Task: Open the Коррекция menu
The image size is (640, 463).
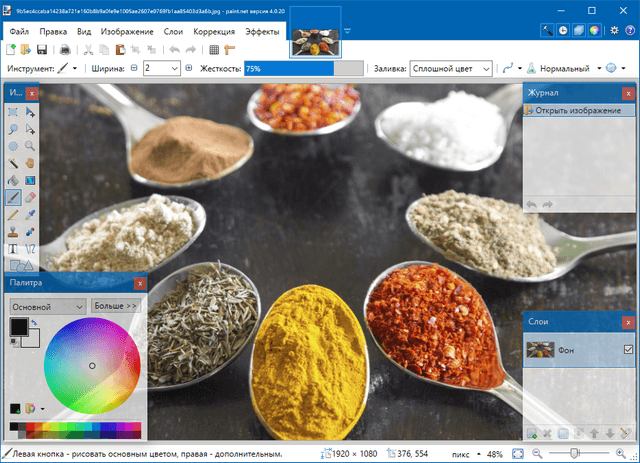Action: click(x=215, y=32)
